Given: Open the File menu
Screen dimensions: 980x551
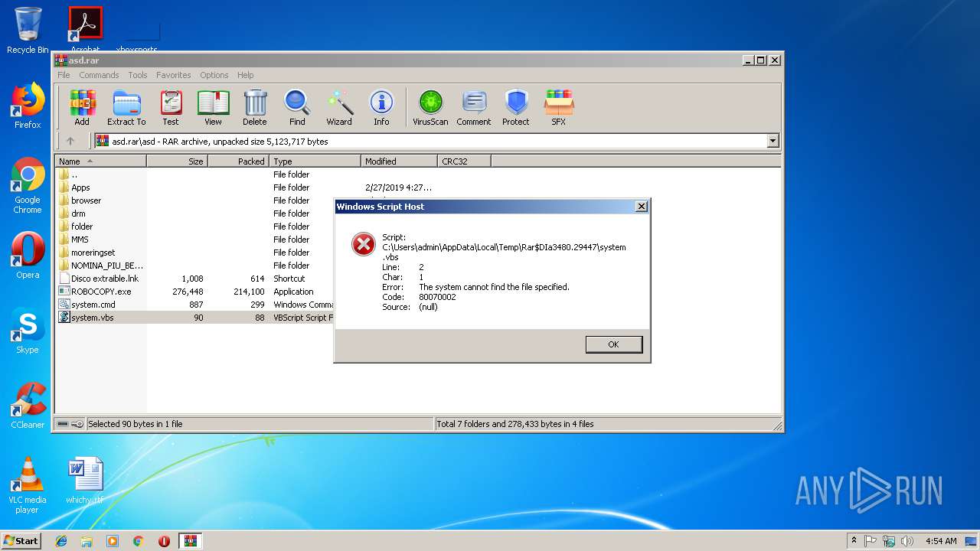Looking at the screenshot, I should tap(64, 75).
